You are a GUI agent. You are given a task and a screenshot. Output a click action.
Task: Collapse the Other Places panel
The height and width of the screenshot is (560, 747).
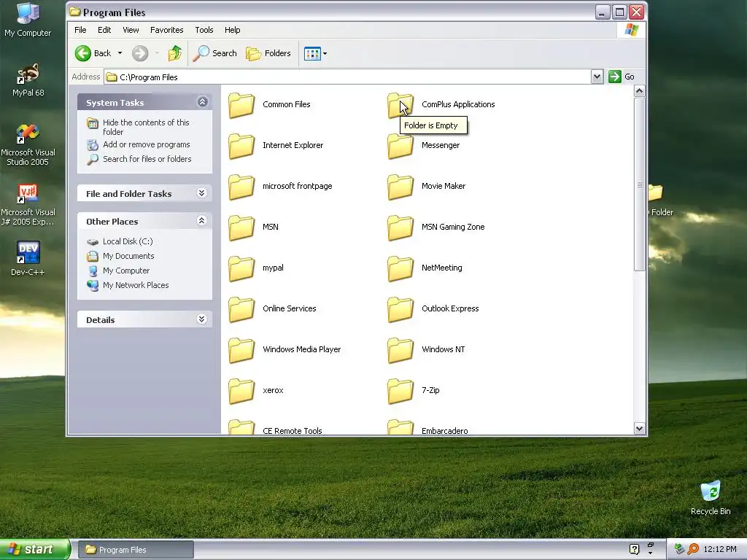pos(201,220)
